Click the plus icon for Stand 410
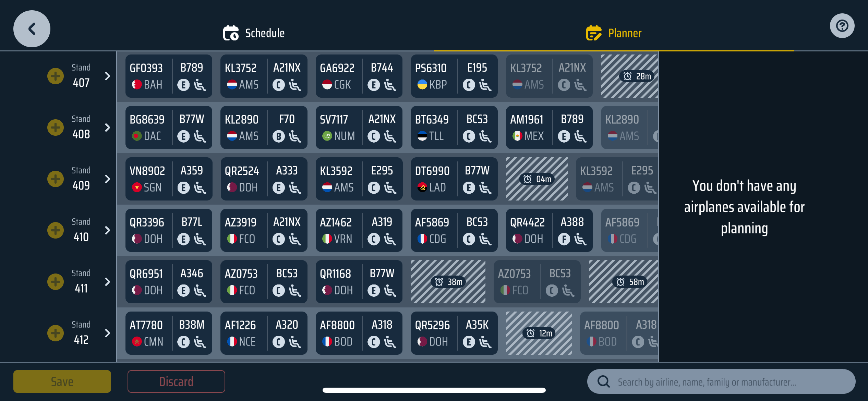Image resolution: width=868 pixels, height=401 pixels. point(56,230)
